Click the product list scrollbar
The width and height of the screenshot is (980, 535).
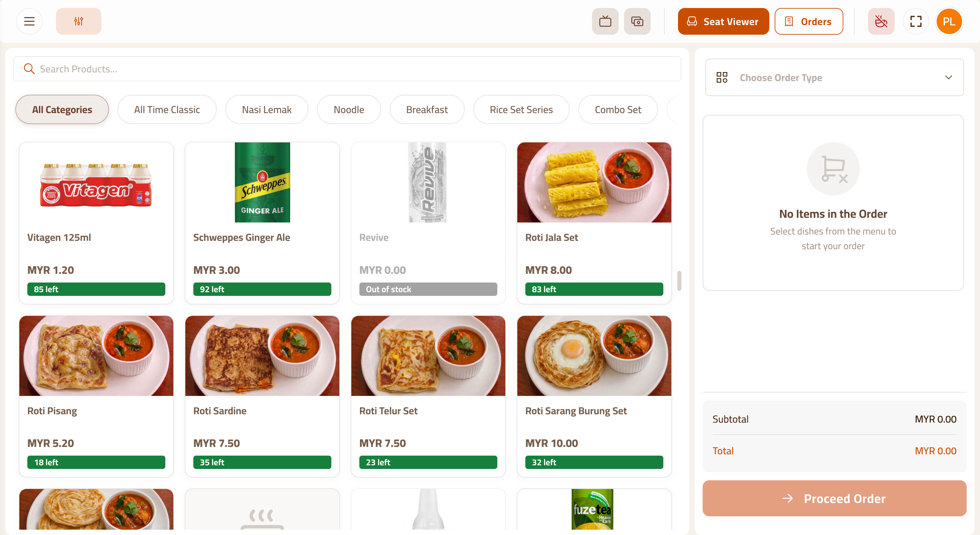(x=679, y=281)
